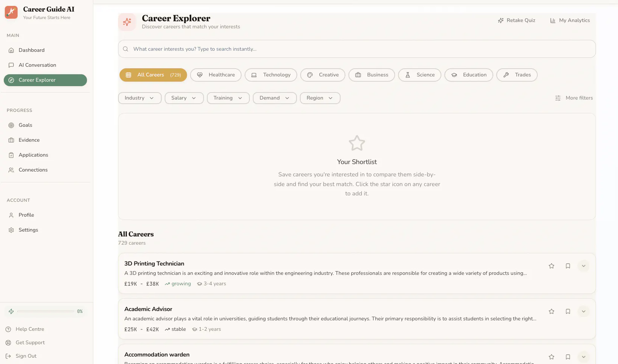Viewport: 618px width, 364px height.
Task: Click the AI Conversation chat icon
Action: 11,65
